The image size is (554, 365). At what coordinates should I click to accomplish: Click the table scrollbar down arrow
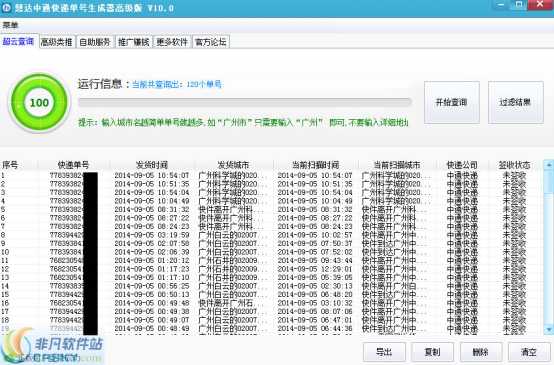pos(549,329)
